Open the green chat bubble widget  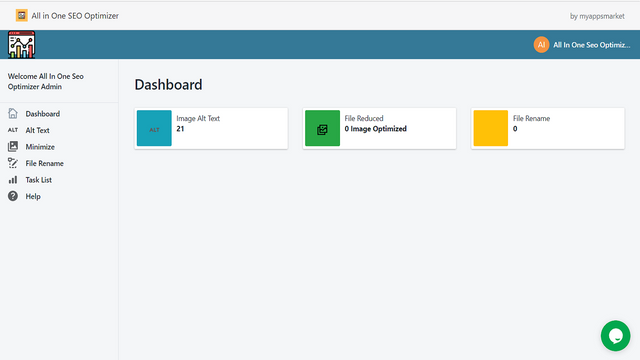[616, 336]
